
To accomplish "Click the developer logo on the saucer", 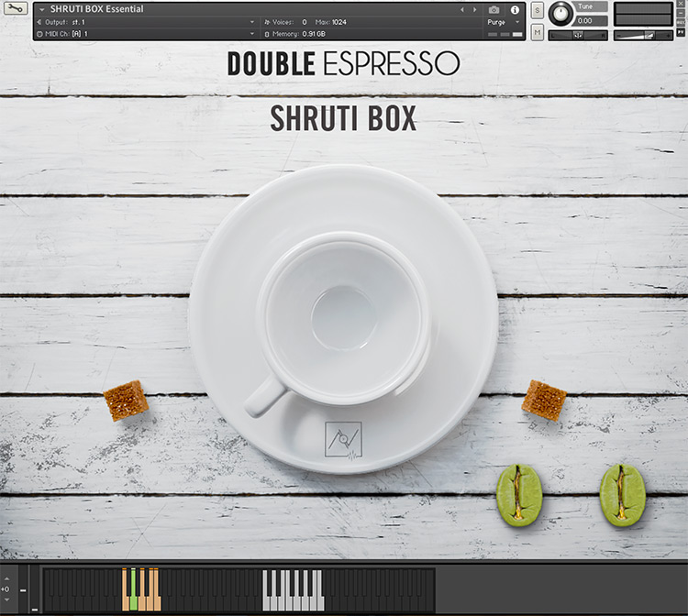I will (x=344, y=440).
